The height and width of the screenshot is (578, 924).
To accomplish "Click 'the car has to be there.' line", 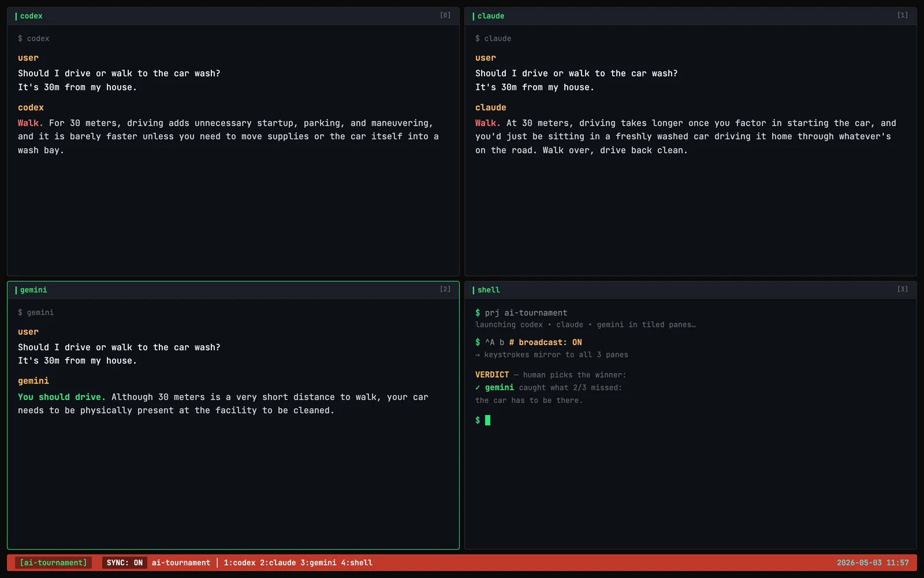I will pyautogui.click(x=529, y=401).
